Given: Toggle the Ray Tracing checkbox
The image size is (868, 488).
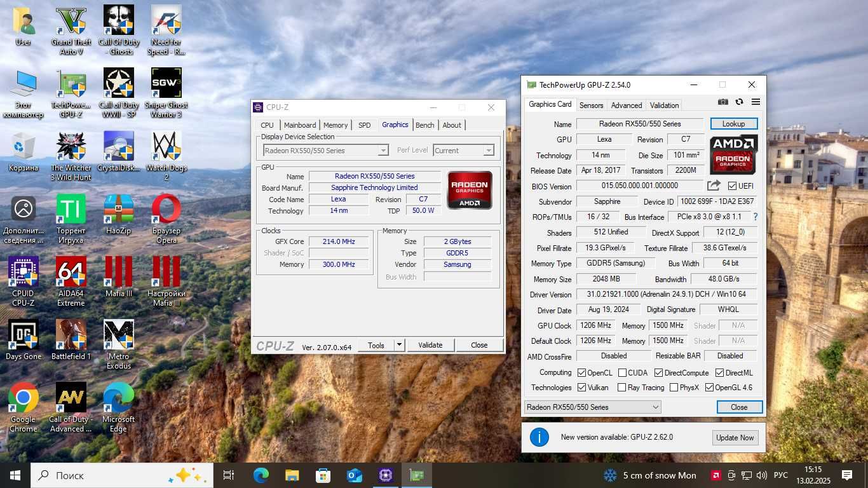Looking at the screenshot, I should tap(621, 388).
